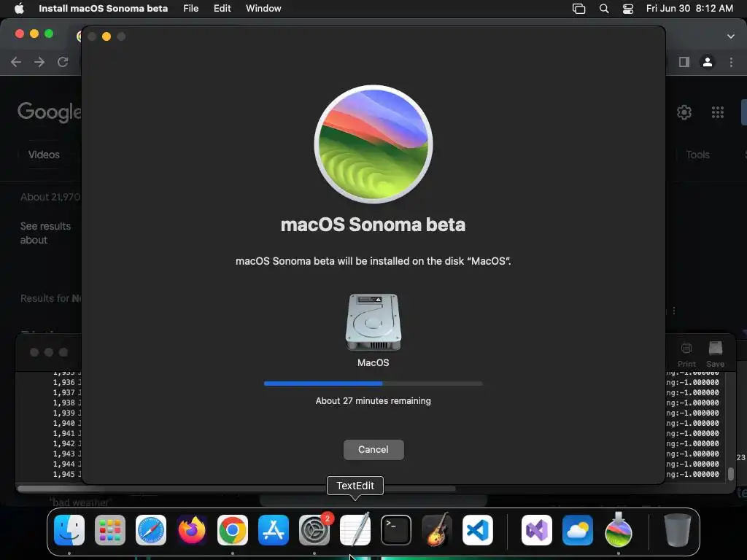Open the weather app in Dock

point(578,530)
